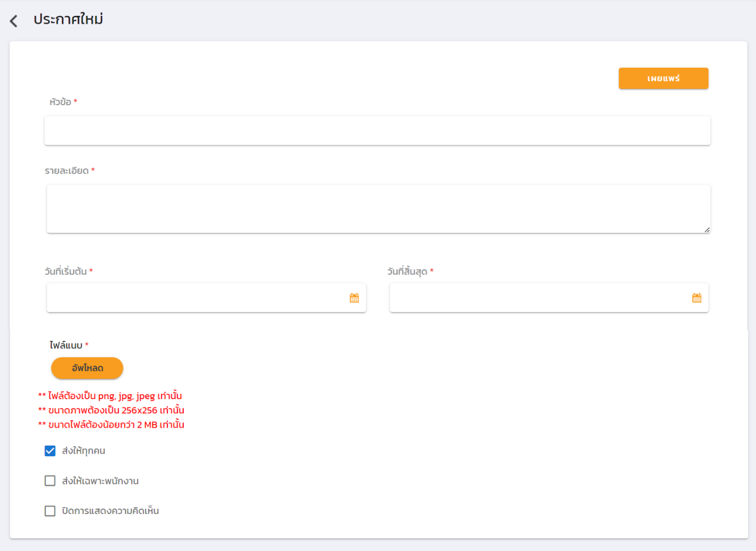Viewport: 756px width, 551px height.
Task: Click the วันที่เริ่มต้น start date field
Action: tap(197, 298)
